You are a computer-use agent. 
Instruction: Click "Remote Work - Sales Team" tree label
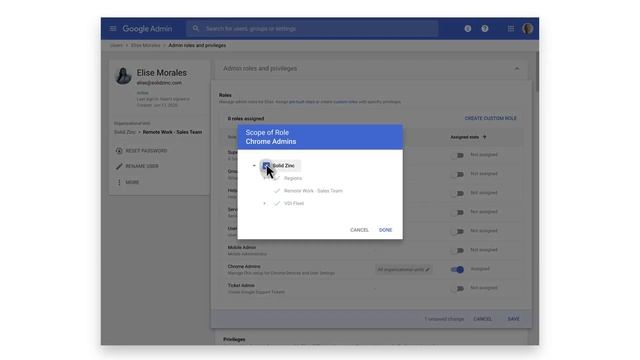[x=313, y=191]
